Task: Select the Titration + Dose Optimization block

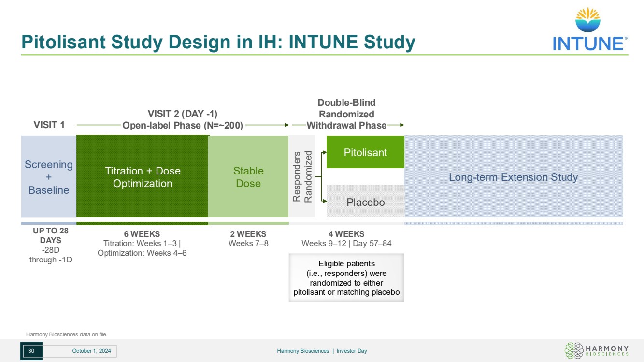Action: (x=143, y=177)
